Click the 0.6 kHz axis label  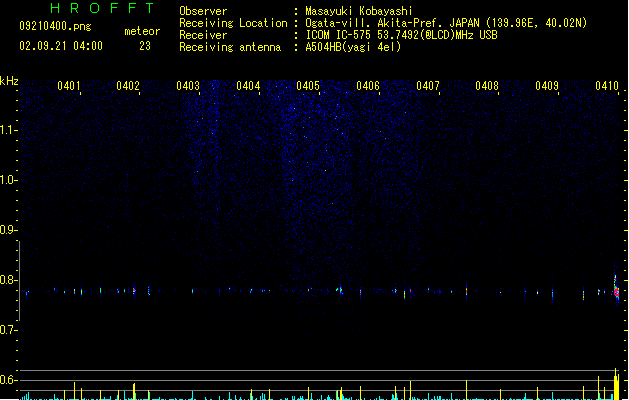point(8,380)
